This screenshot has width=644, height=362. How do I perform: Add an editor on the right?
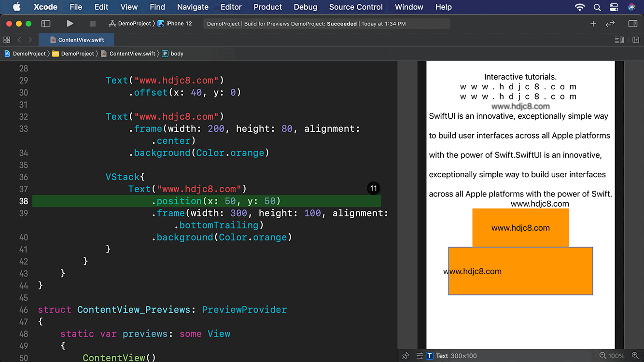(x=635, y=40)
